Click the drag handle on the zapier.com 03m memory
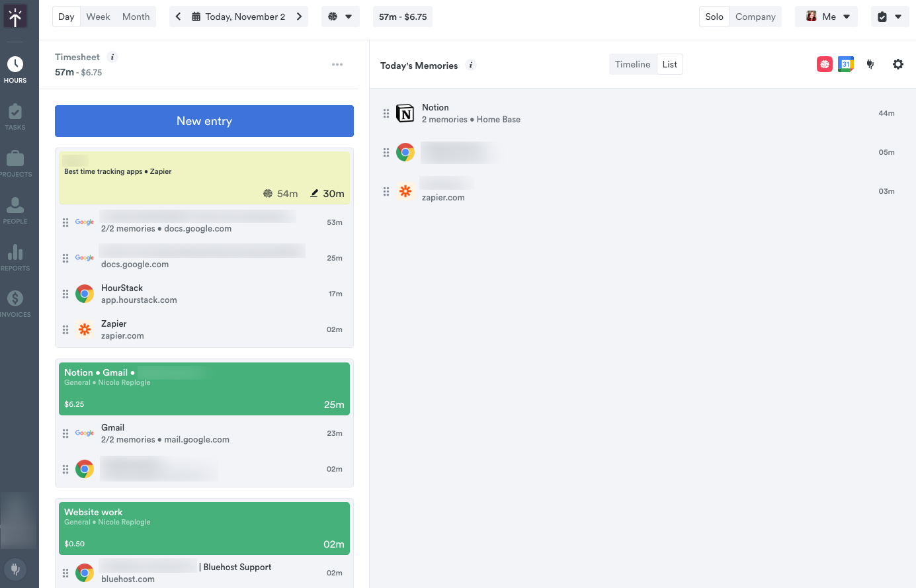916x588 pixels. pyautogui.click(x=386, y=191)
